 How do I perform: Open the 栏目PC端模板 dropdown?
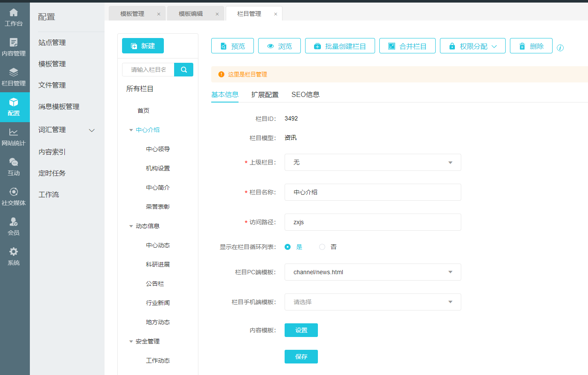(373, 272)
